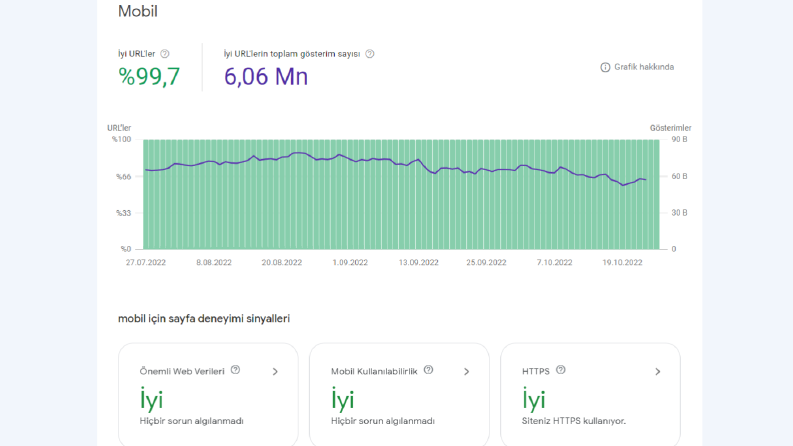
Task: Click 'Hiçbir sorun algılanmadı' under Önemli Web Verileri
Action: click(192, 421)
